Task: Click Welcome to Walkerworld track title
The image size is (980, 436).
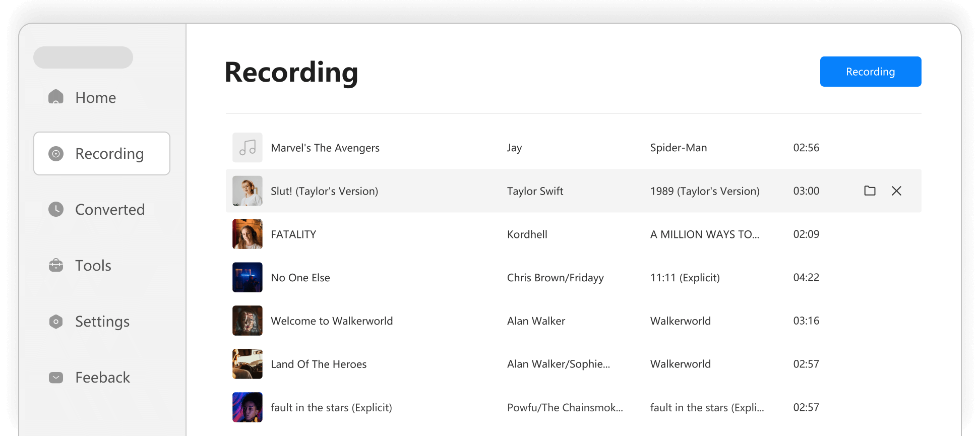Action: point(332,321)
